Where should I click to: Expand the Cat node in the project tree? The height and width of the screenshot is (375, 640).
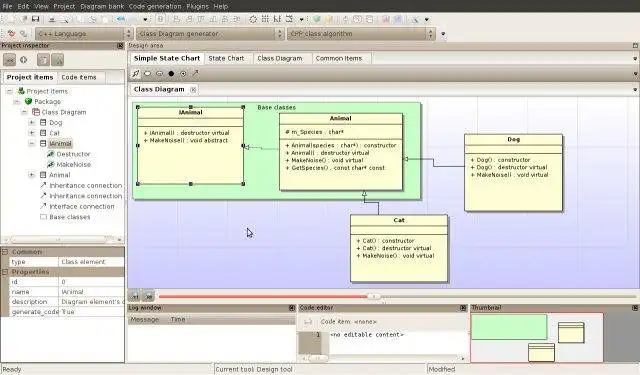pos(32,133)
